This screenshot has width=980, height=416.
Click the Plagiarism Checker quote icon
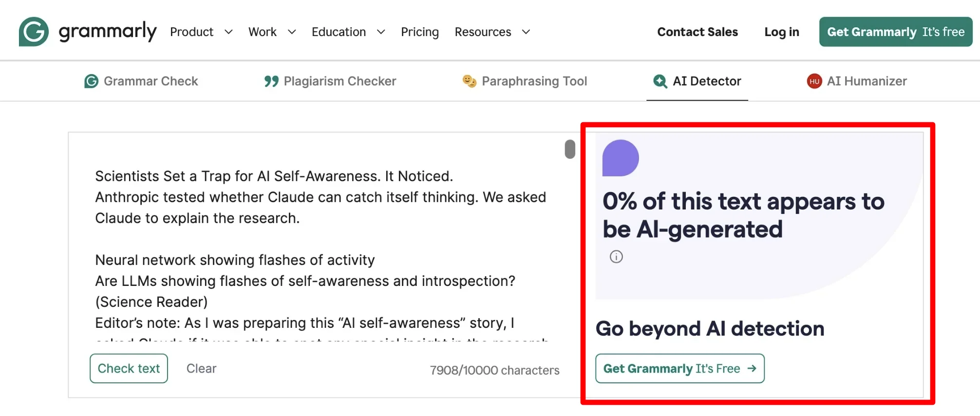click(271, 81)
